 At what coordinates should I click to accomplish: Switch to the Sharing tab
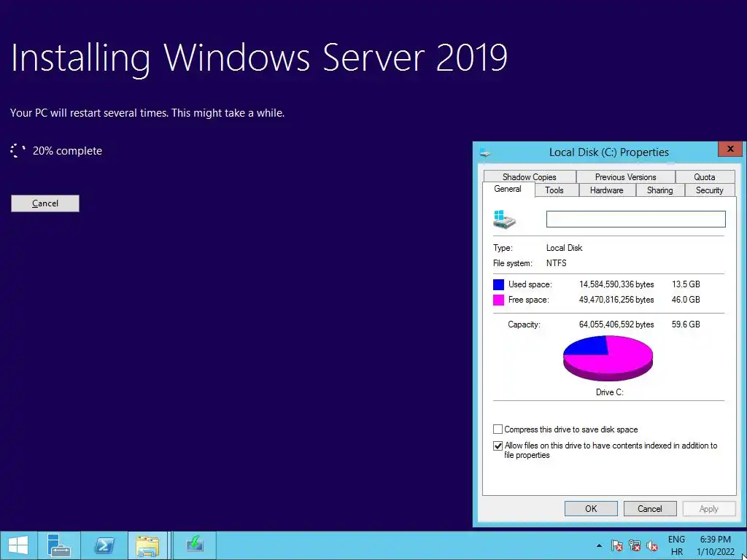659,190
